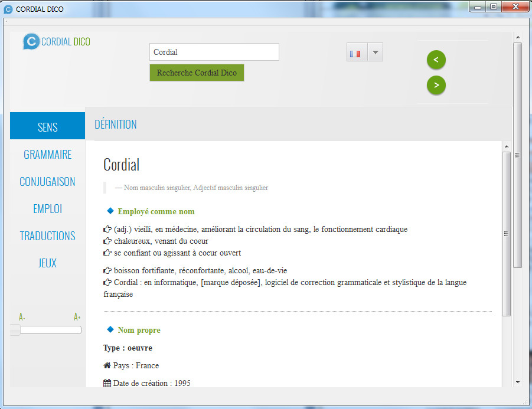The width and height of the screenshot is (532, 409).
Task: Click the DÉFINITION heading
Action: 116,125
